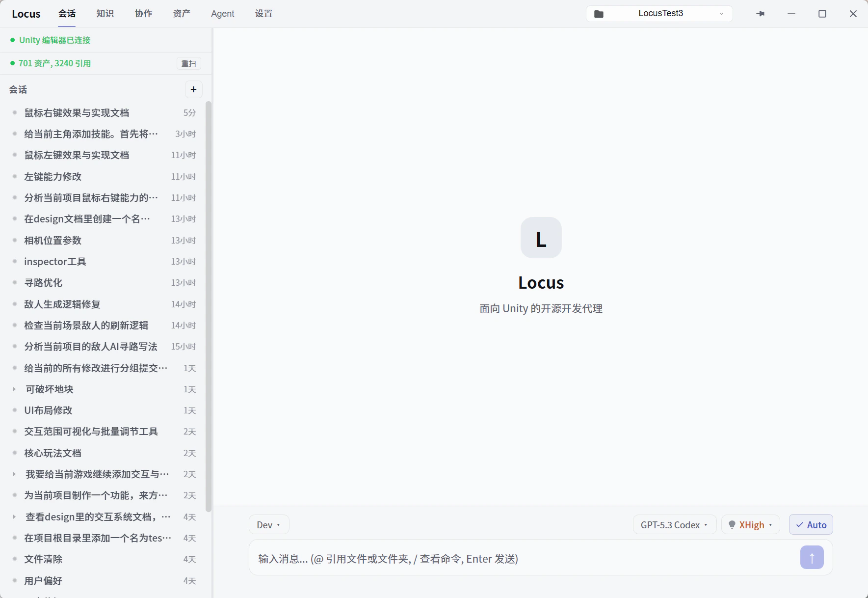Open conversation 为当前项目制作一个功能

[x=104, y=495]
